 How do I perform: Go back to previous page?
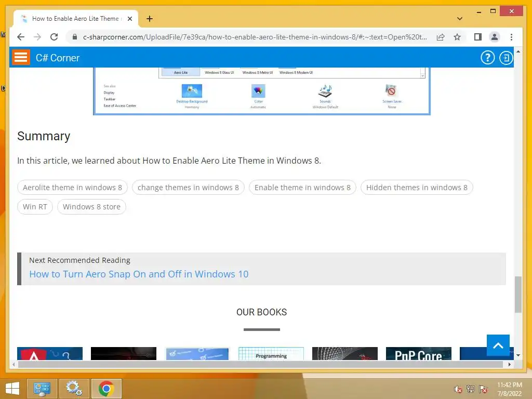point(21,37)
